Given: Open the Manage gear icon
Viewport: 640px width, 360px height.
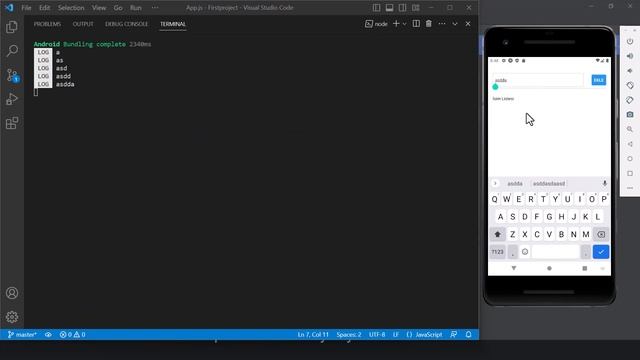Looking at the screenshot, I should tap(12, 317).
